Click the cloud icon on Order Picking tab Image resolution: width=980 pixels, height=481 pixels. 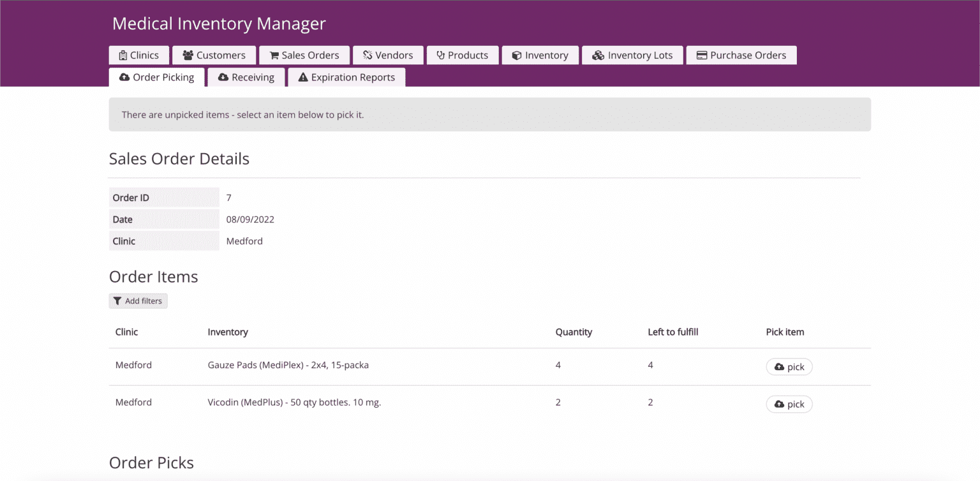pyautogui.click(x=125, y=77)
